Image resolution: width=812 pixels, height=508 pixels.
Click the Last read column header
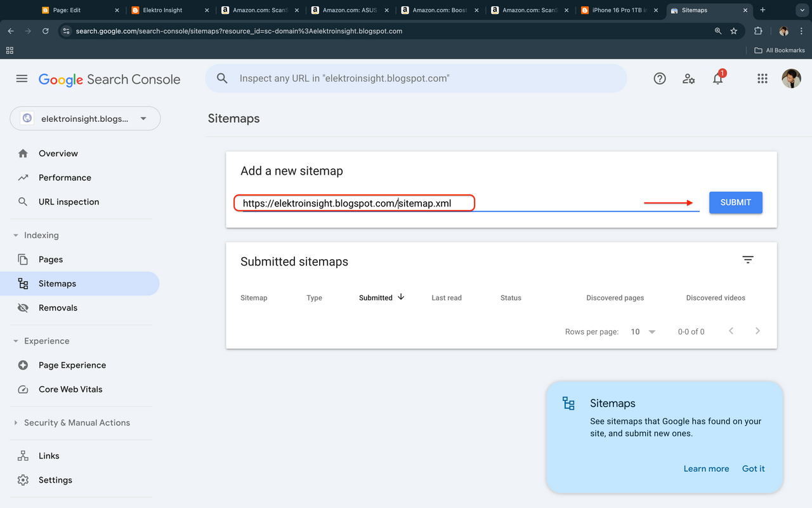(x=447, y=298)
